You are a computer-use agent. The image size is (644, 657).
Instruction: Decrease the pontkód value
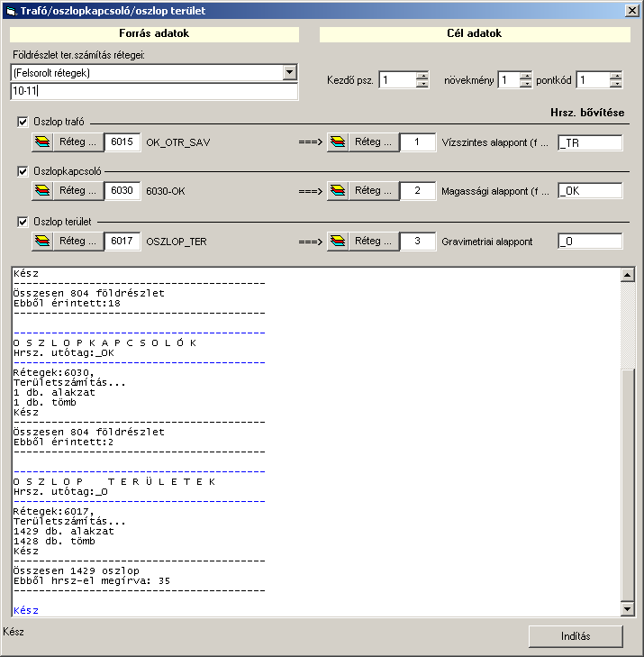click(616, 84)
